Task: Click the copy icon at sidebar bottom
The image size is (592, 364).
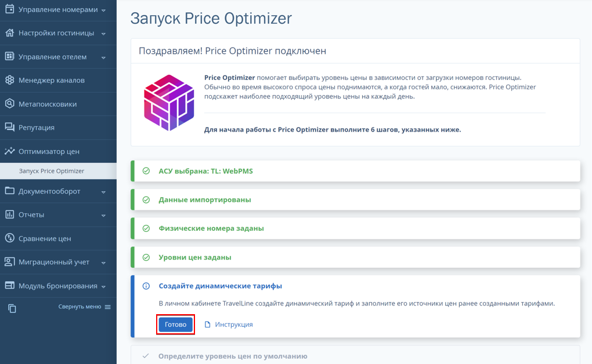Action: [12, 308]
